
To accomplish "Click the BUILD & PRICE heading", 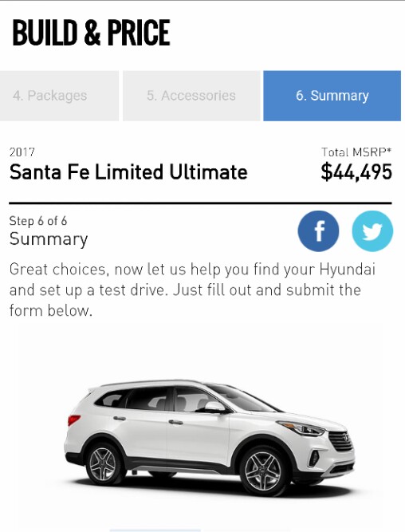I will [91, 33].
